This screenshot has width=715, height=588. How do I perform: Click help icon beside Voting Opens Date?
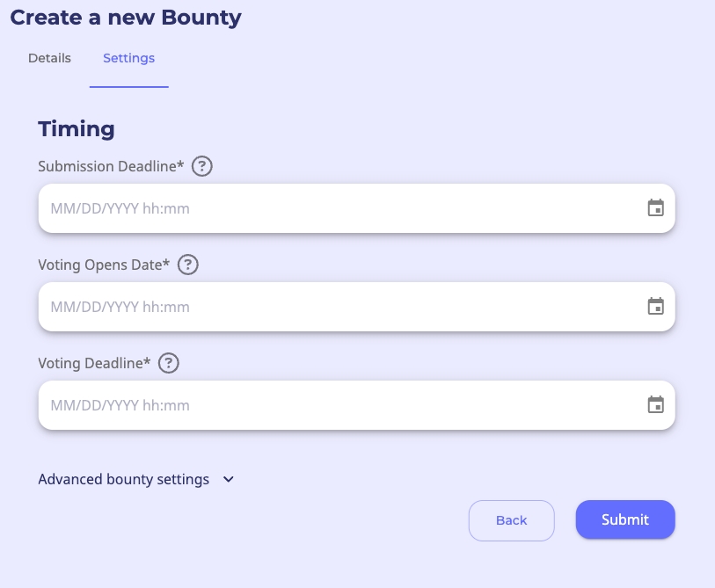(188, 265)
